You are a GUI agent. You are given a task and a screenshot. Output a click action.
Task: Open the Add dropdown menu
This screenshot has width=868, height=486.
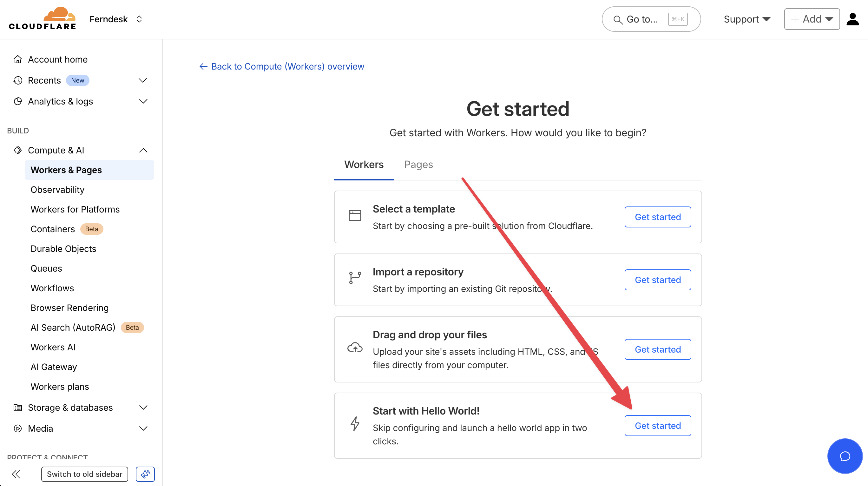tap(812, 19)
